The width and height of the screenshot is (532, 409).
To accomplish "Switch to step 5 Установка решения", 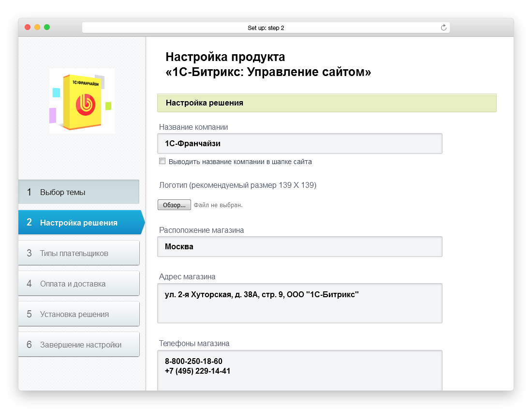I will coord(79,314).
